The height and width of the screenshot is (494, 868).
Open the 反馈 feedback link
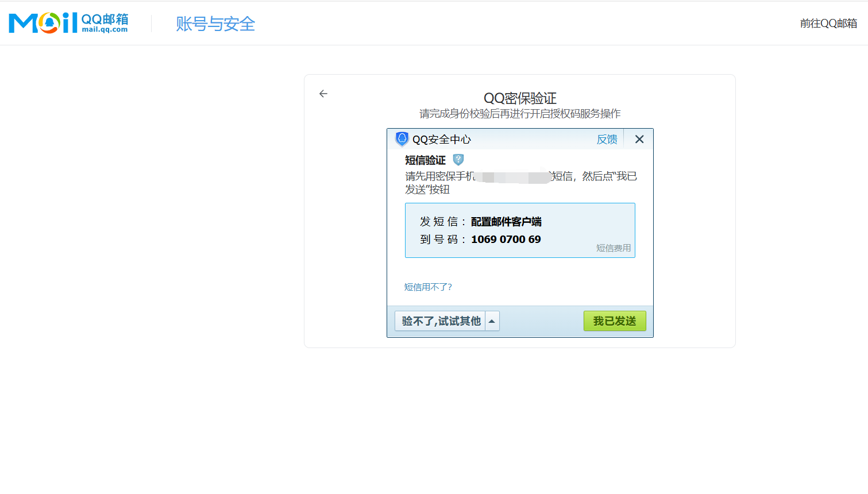(x=607, y=139)
